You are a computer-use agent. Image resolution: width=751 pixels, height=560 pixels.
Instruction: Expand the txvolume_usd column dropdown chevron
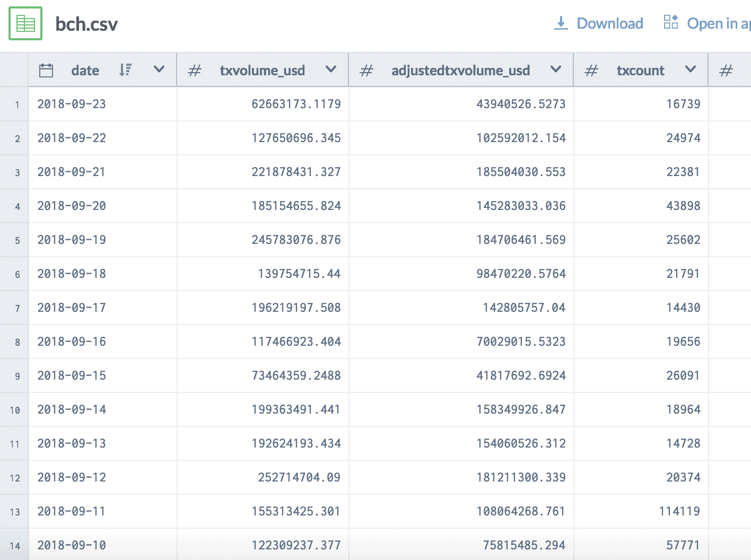coord(331,69)
